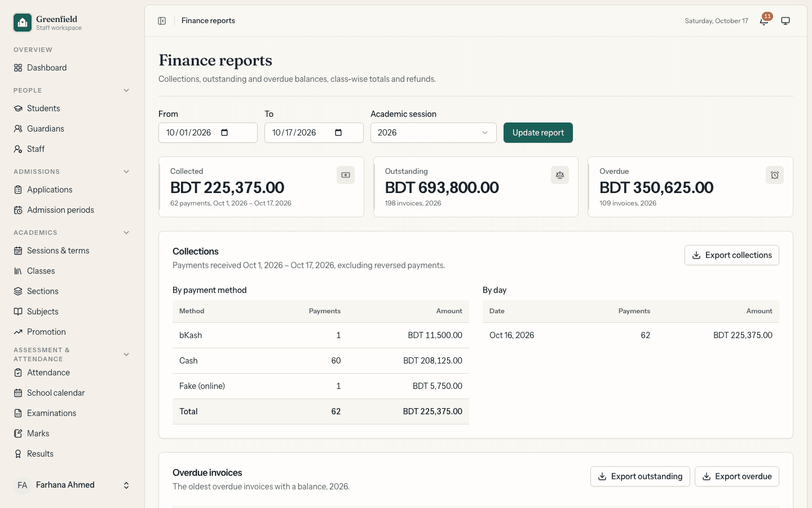Open the Marks page

pyautogui.click(x=72, y=433)
